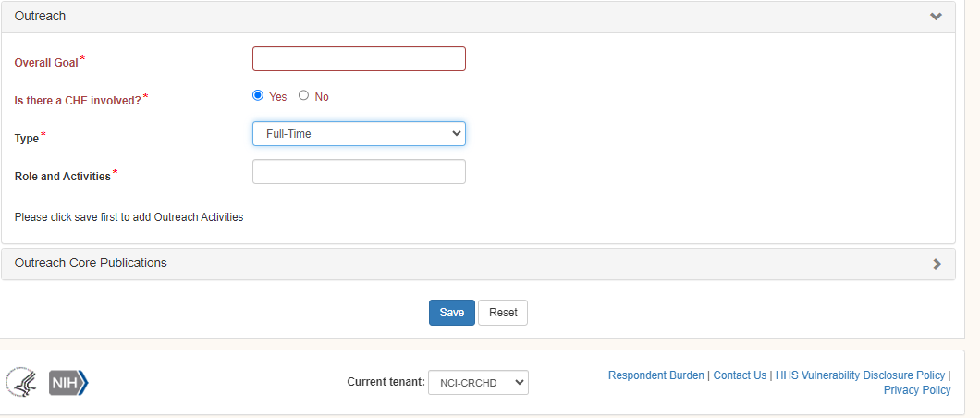This screenshot has width=980, height=418.
Task: Click the Outreach panel header
Action: coord(41,17)
